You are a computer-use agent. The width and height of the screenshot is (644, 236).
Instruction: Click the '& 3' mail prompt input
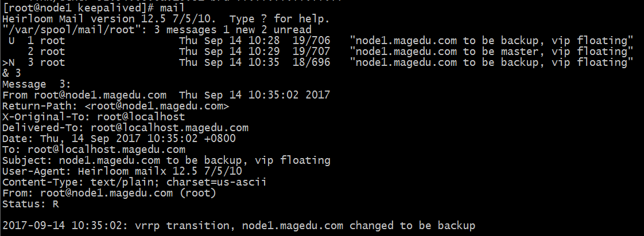click(x=11, y=73)
